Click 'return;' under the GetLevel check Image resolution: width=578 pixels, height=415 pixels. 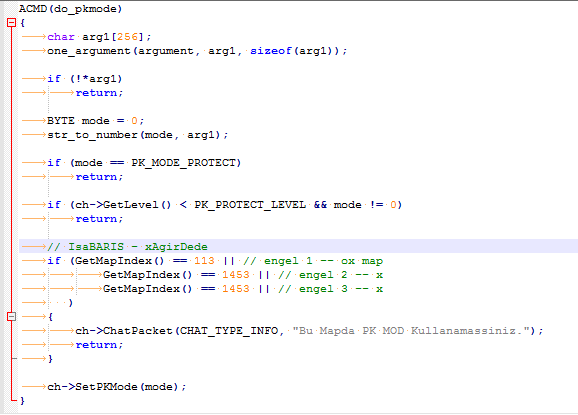point(99,219)
